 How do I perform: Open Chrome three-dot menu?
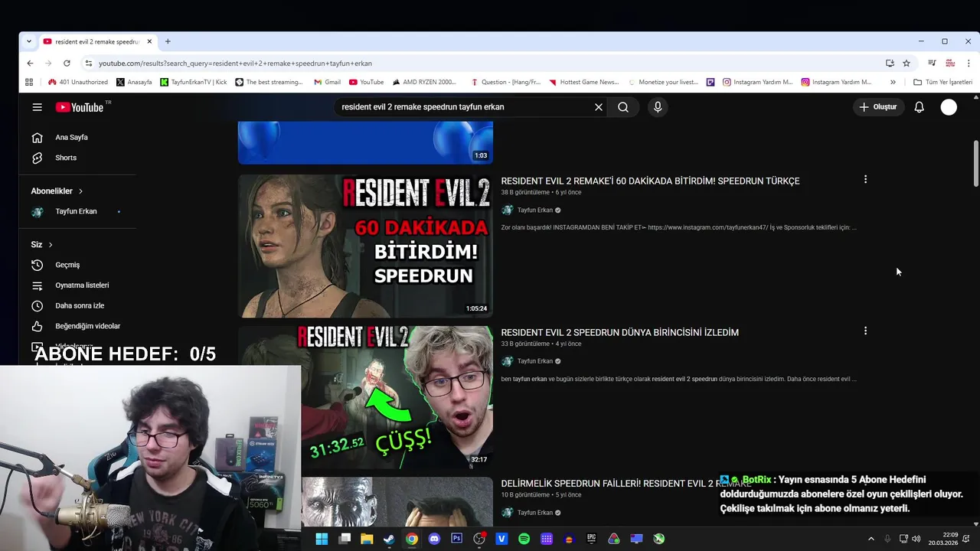click(969, 63)
